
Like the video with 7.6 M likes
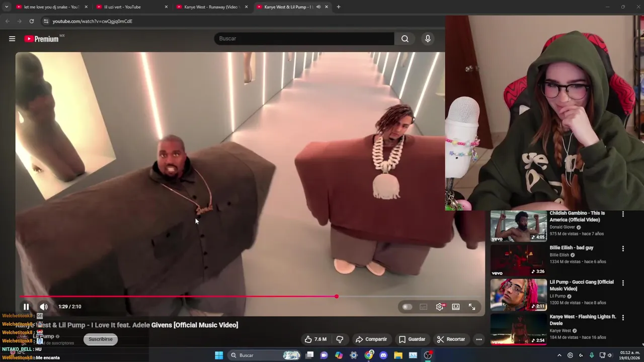315,339
